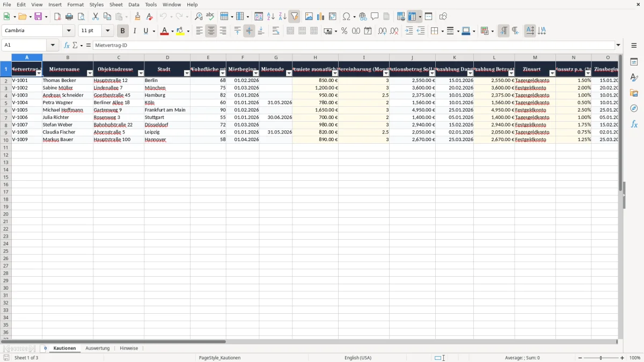Toggle Align Left
This screenshot has height=362, width=644.
(x=199, y=31)
